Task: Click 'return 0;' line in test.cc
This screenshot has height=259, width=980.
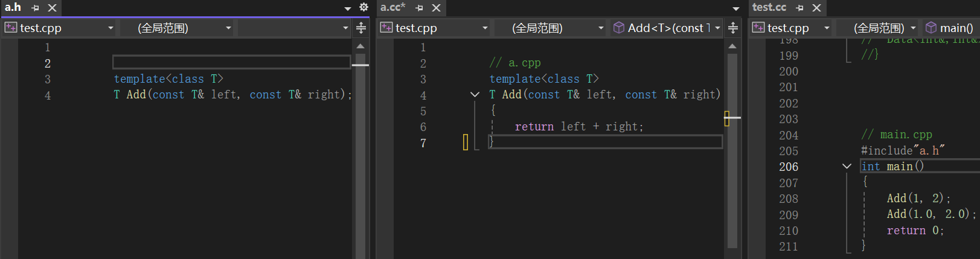Action: (x=915, y=230)
